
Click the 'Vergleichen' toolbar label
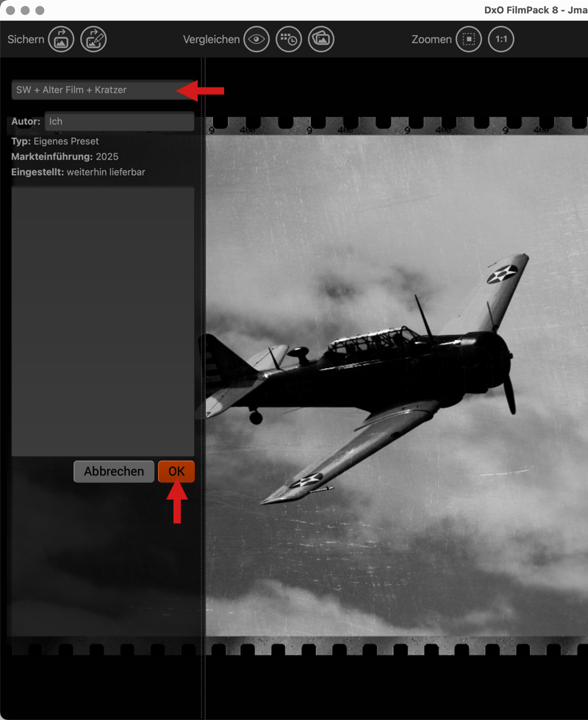tap(211, 40)
